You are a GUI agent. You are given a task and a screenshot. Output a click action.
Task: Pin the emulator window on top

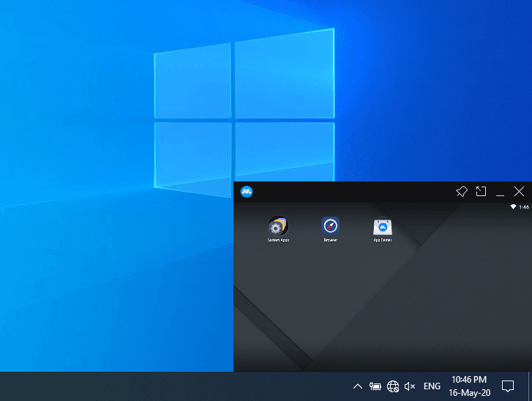coord(462,192)
